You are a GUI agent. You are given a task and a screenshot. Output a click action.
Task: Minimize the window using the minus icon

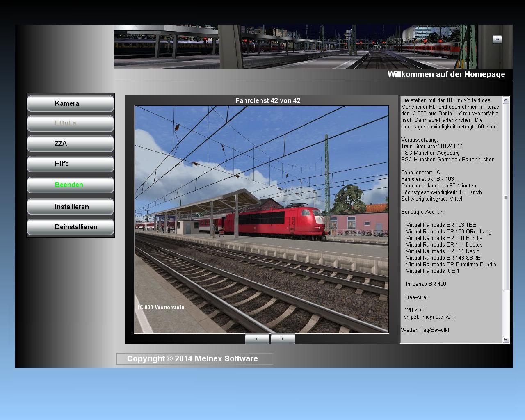coord(497,39)
